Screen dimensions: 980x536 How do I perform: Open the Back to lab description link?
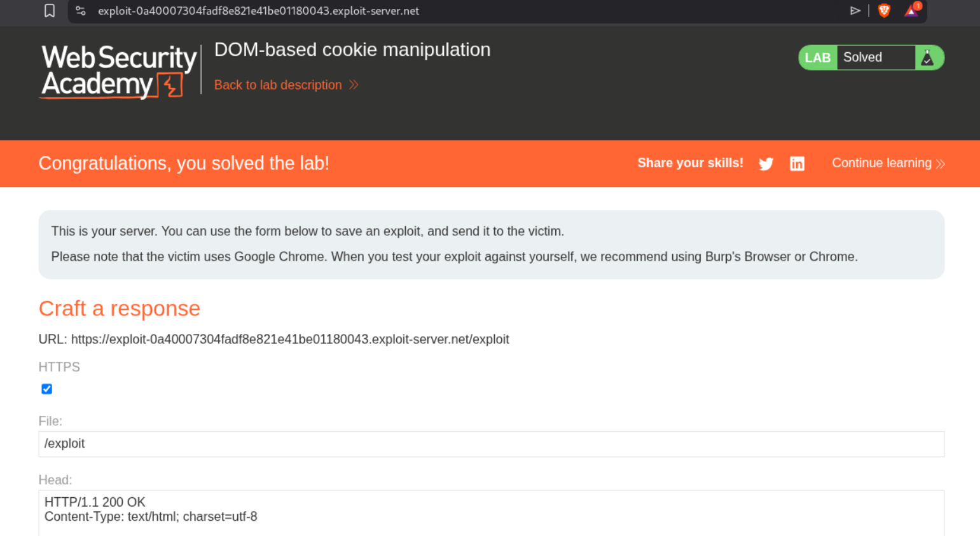[x=278, y=85]
